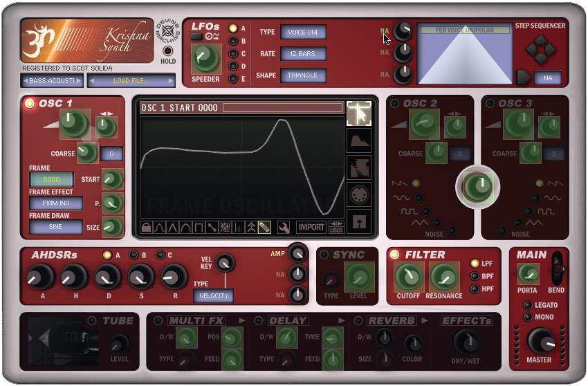Screen dimensions: 588x386
Task: Open the LOAD FILE selector
Action: (131, 80)
